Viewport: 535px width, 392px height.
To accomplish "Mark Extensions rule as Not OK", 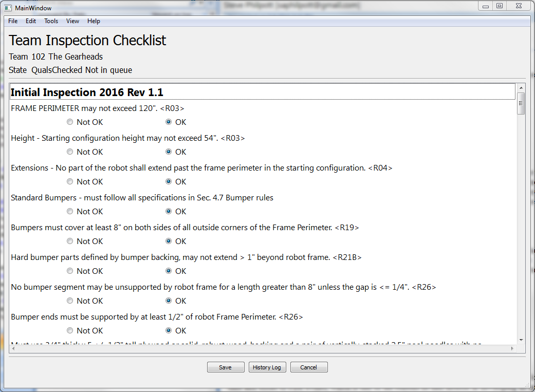I will tap(70, 182).
